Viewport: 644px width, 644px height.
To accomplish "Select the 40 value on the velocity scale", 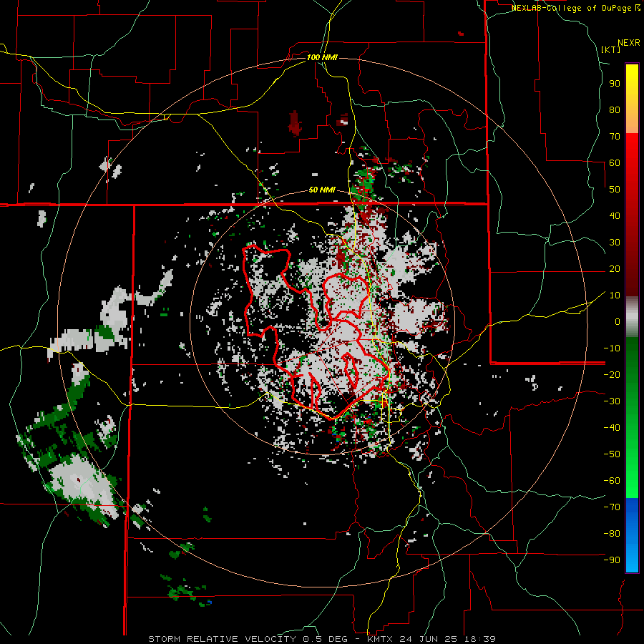I will click(615, 215).
